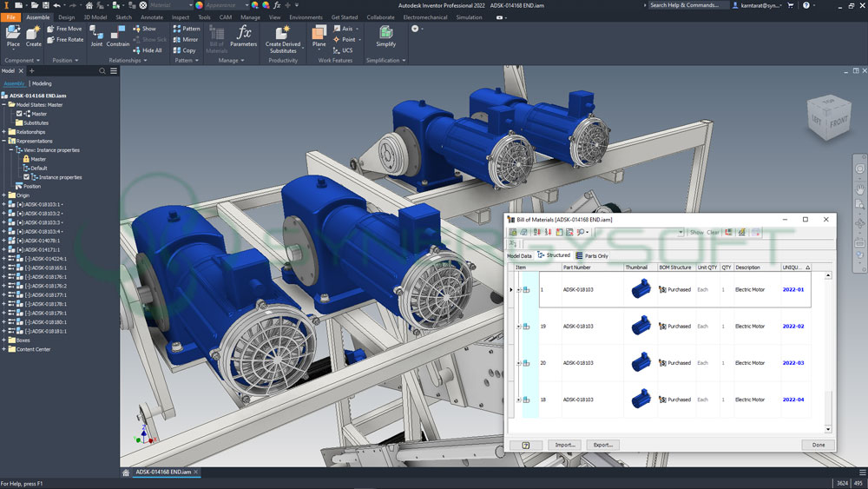The width and height of the screenshot is (868, 489).
Task: Click the Done button
Action: coord(818,445)
